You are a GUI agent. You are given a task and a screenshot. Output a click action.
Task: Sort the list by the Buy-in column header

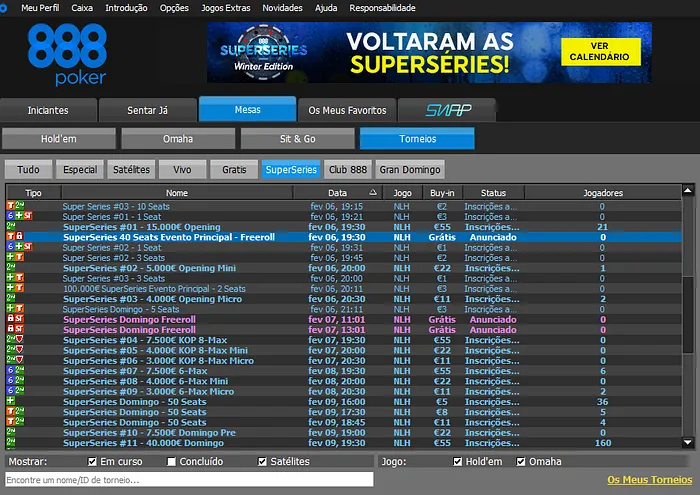coord(442,193)
